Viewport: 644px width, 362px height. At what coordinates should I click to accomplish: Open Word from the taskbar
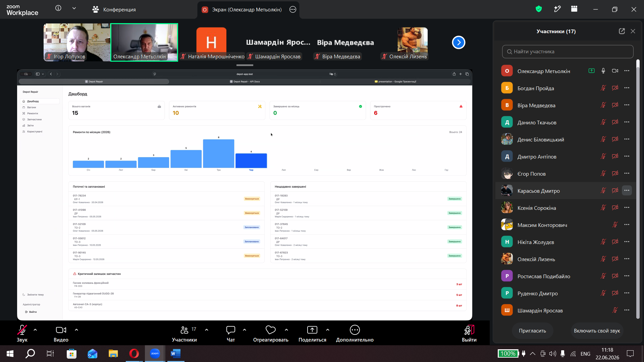tap(175, 354)
